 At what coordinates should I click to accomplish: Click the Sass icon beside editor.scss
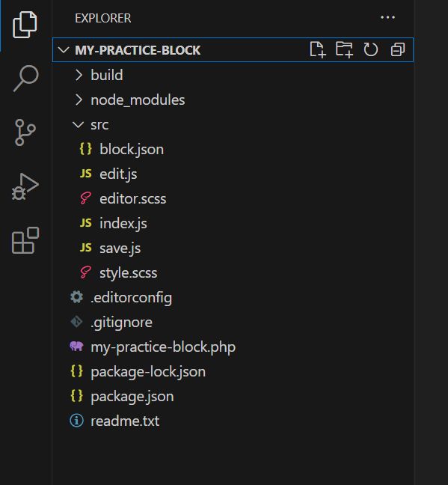[x=86, y=198]
